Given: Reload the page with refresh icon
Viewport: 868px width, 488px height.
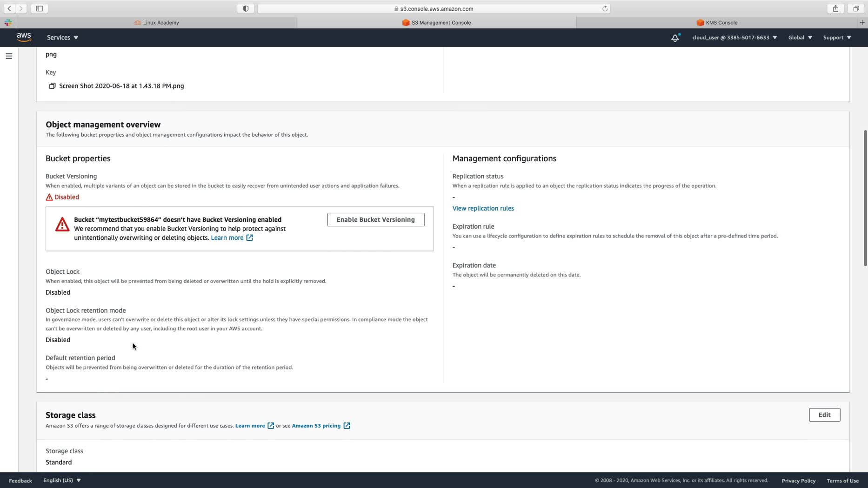Looking at the screenshot, I should (605, 8).
